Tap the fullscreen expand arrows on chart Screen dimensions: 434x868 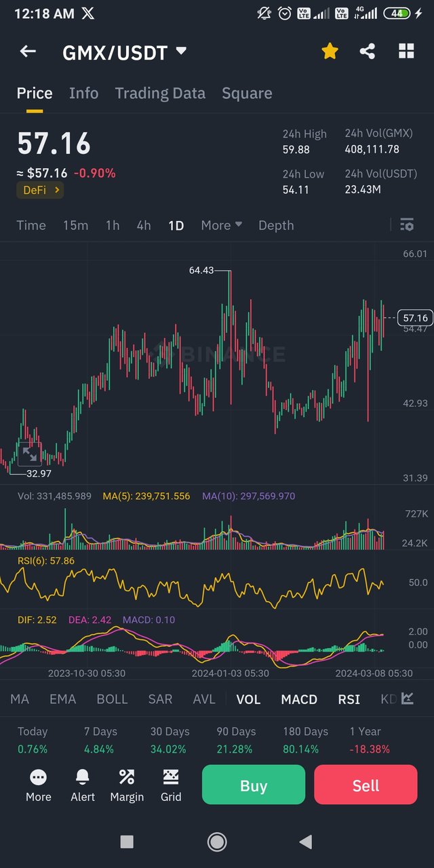[30, 454]
